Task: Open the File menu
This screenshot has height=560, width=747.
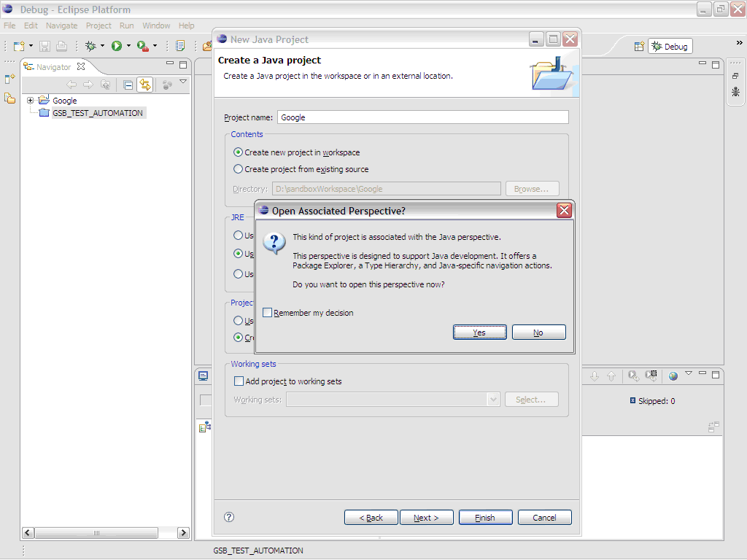Action: [x=9, y=26]
